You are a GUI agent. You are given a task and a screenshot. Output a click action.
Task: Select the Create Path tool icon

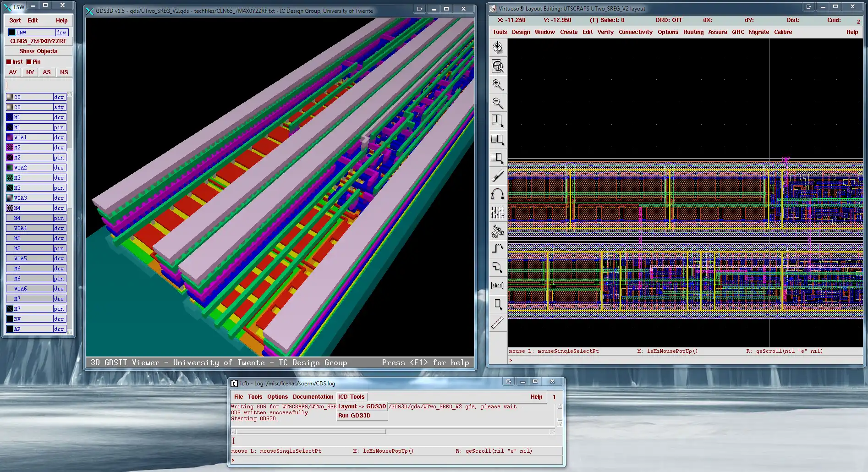click(x=497, y=249)
